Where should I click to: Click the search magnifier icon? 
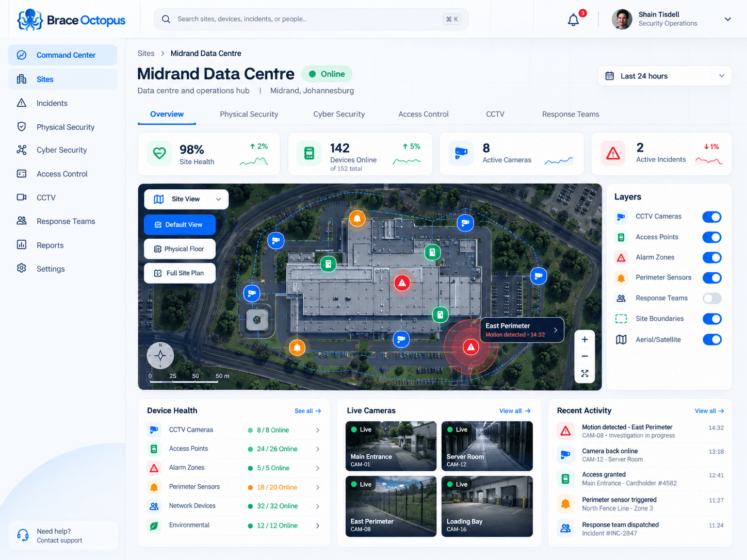click(x=166, y=19)
